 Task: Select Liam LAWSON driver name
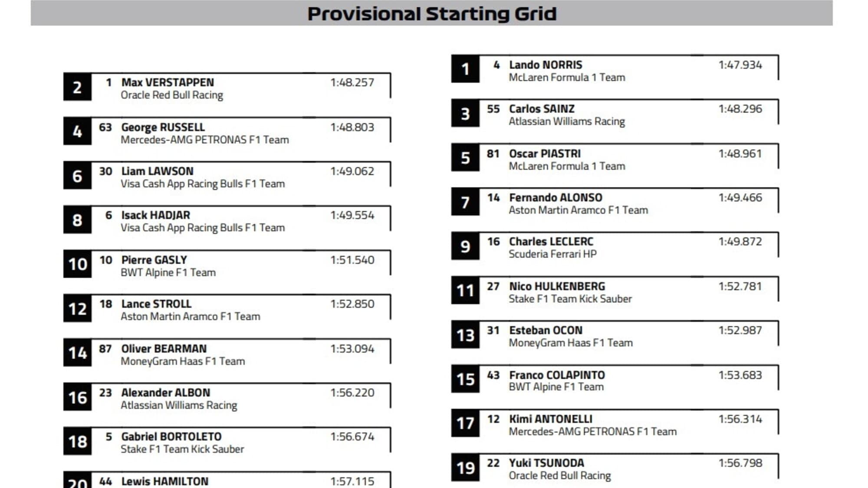click(157, 171)
